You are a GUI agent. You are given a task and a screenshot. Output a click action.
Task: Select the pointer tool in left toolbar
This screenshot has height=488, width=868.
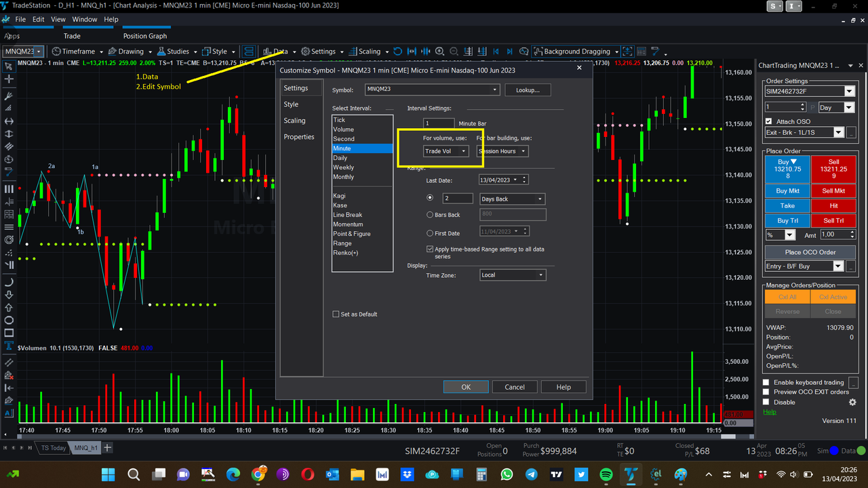(x=9, y=66)
